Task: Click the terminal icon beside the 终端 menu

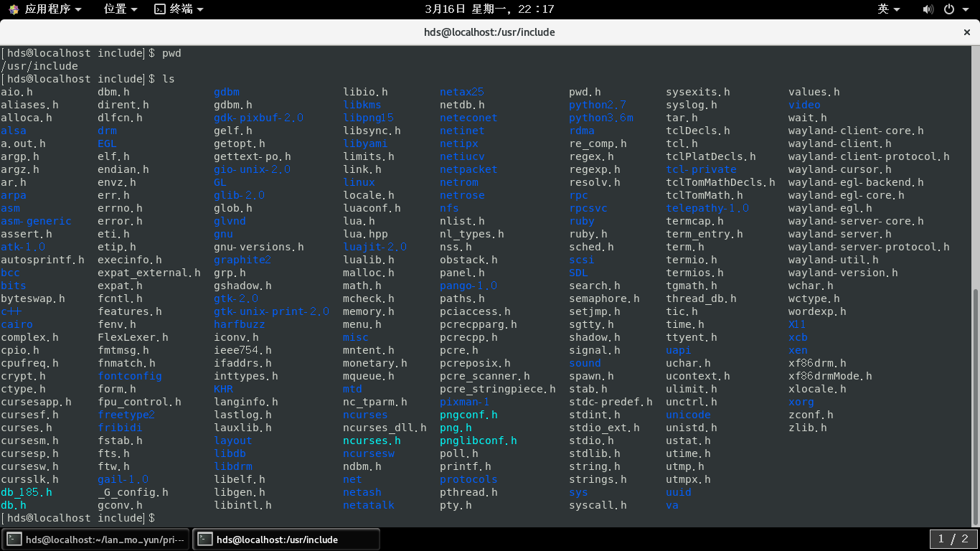Action: coord(159,9)
